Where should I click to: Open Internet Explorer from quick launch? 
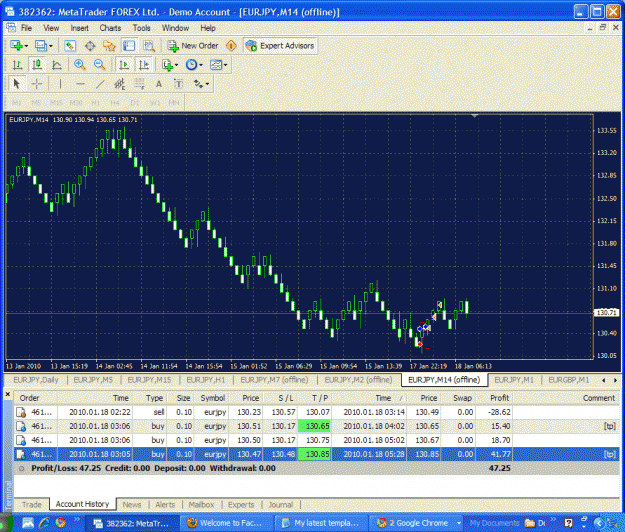pos(44,522)
